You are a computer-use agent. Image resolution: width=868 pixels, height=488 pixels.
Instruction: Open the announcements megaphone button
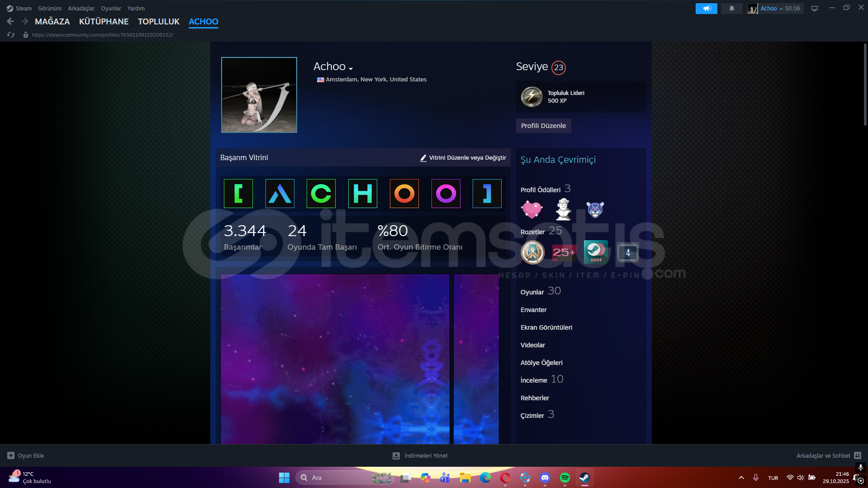point(707,8)
